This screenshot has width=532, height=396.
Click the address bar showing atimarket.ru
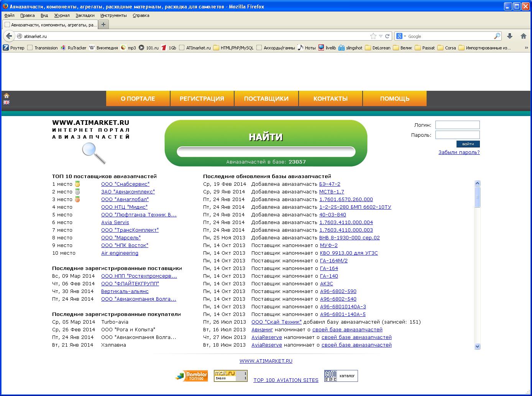(192, 36)
